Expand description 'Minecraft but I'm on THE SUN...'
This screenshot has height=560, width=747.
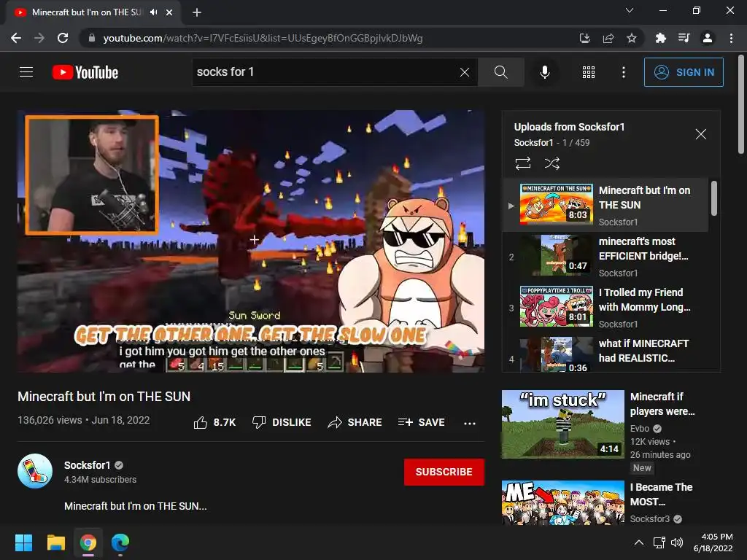(135, 506)
